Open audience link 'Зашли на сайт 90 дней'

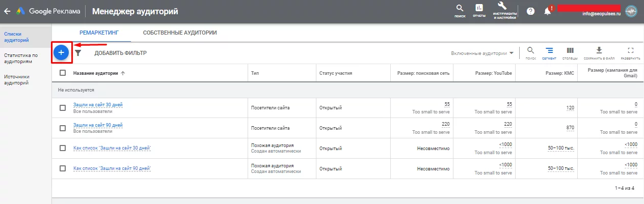[x=98, y=125]
